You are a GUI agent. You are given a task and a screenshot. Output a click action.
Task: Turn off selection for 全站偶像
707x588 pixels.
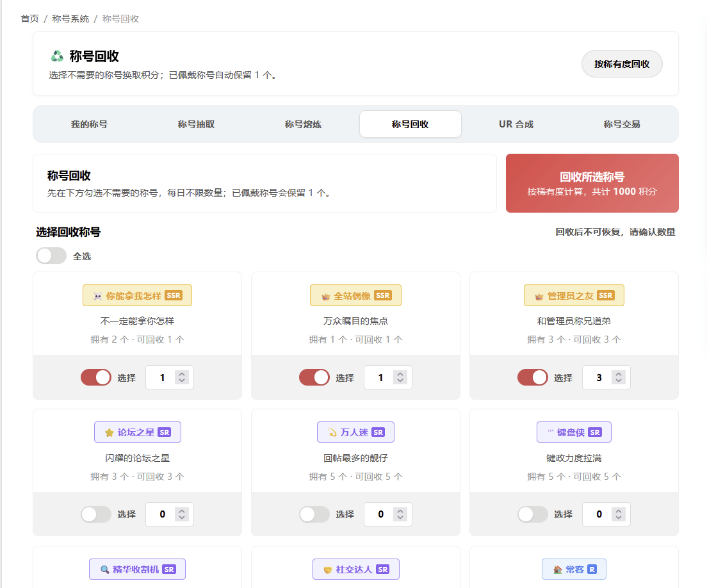pyautogui.click(x=314, y=377)
